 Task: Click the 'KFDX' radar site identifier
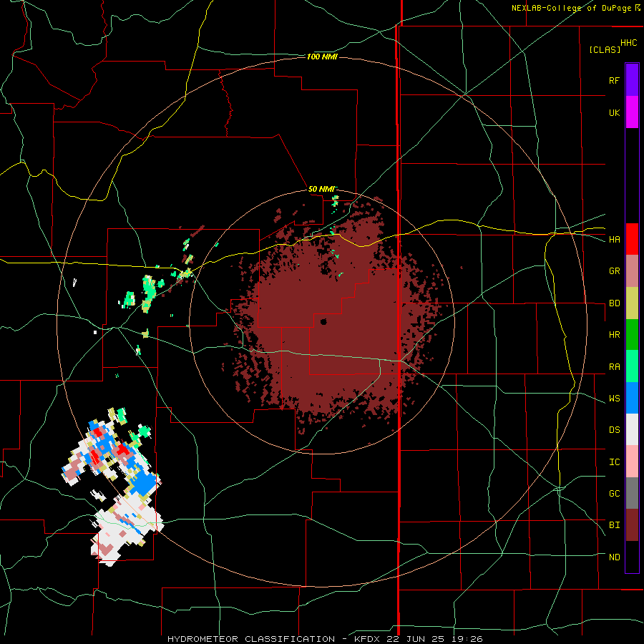tap(369, 639)
